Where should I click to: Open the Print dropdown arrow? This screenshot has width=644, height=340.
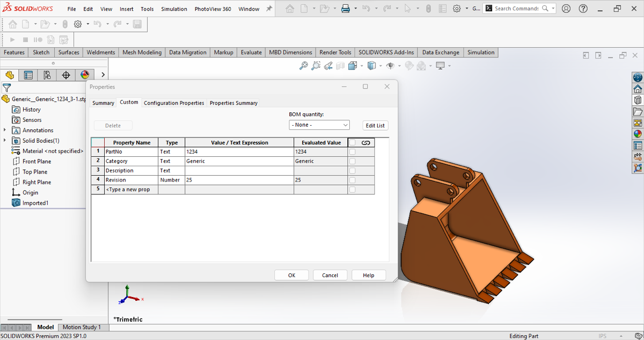355,9
